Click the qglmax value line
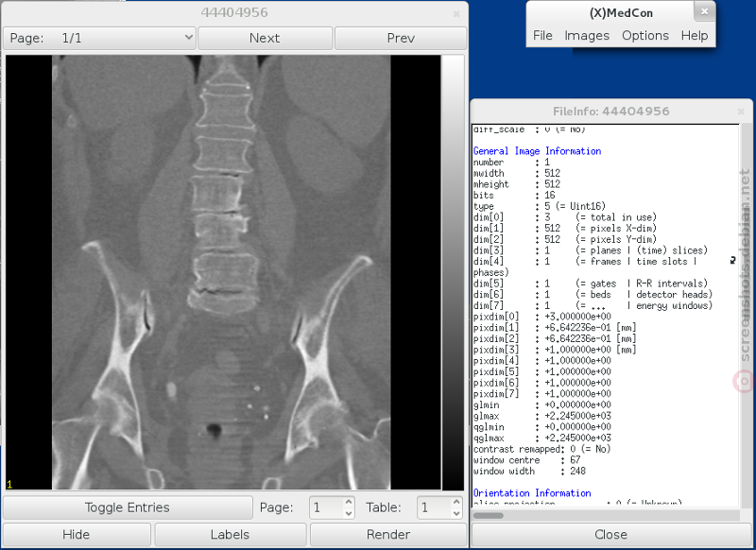 [542, 438]
